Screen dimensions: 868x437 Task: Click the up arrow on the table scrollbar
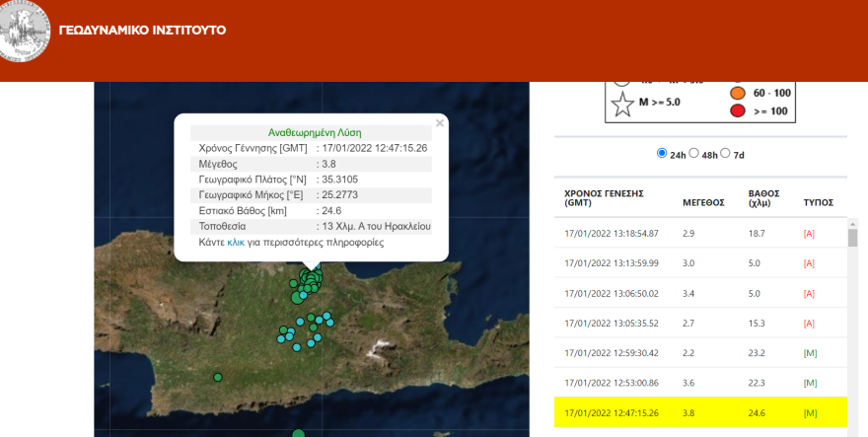(852, 225)
